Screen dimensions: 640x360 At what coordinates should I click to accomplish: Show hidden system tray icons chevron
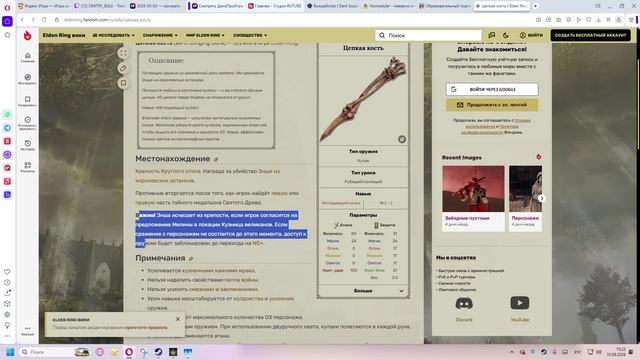(511, 352)
